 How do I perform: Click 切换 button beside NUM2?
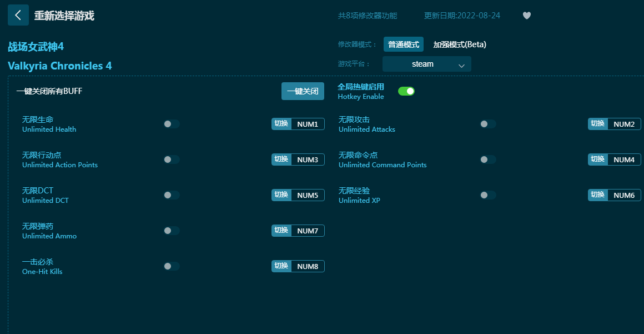click(x=597, y=124)
